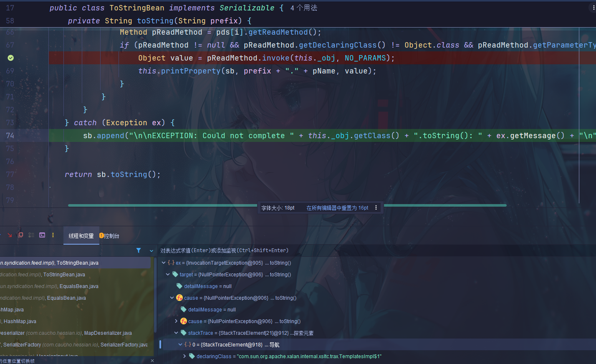Open the font size popup more options
596x364 pixels.
[376, 208]
